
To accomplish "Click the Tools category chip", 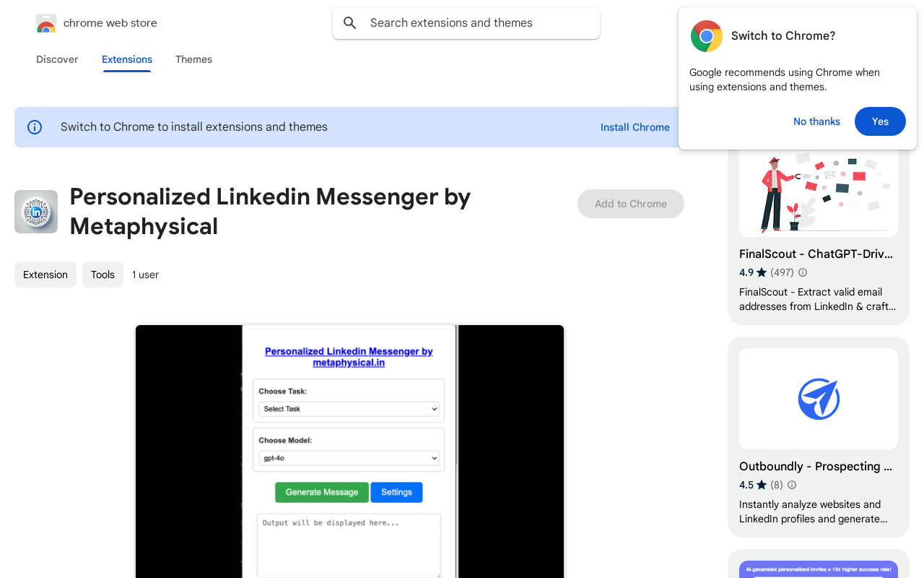I will pos(103,275).
